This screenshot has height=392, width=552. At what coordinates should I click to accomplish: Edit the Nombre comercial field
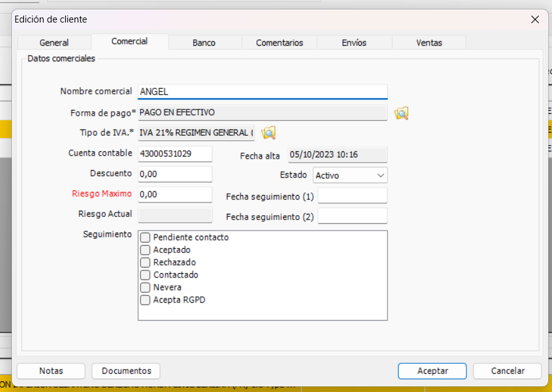pos(263,91)
